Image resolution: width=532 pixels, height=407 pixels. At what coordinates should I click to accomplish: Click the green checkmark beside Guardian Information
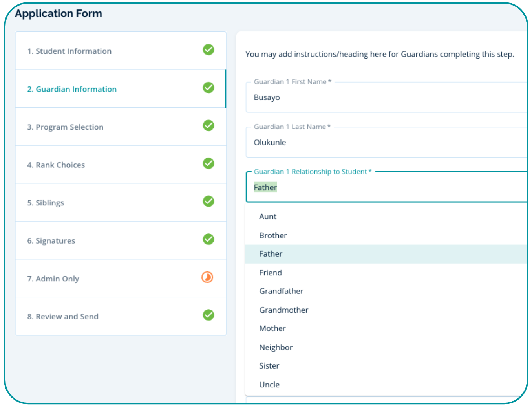click(208, 88)
